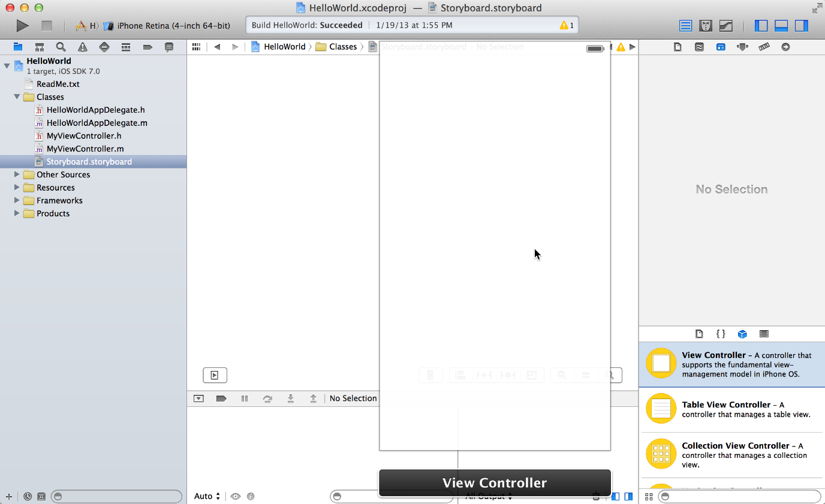
Task: Show the Object library cube icon
Action: [742, 334]
